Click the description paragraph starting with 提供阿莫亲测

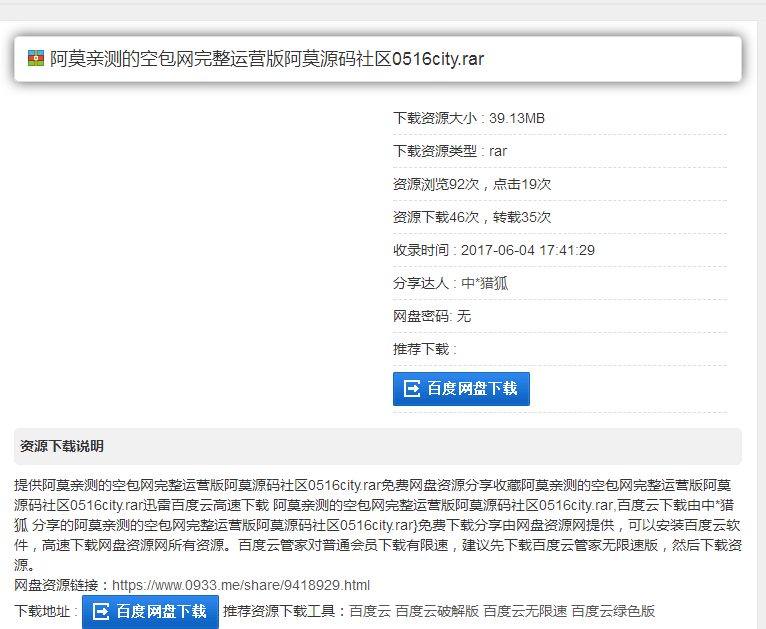click(378, 525)
